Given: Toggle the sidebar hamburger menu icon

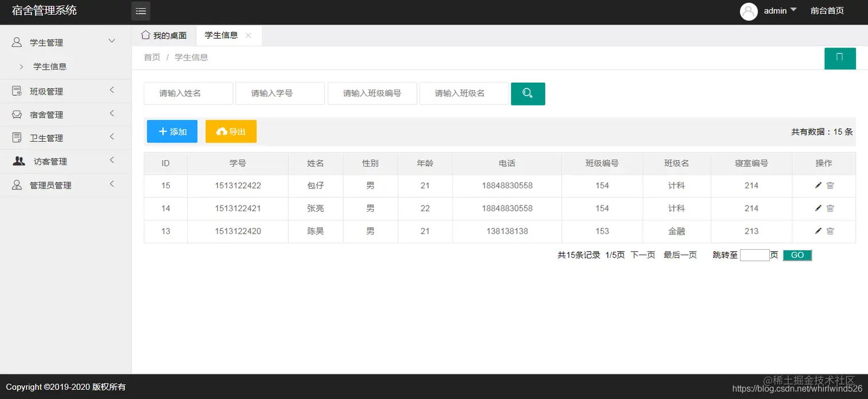Looking at the screenshot, I should [141, 11].
